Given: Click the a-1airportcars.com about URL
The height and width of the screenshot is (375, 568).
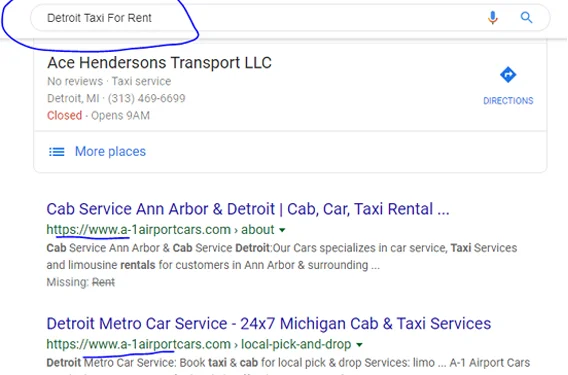Looking at the screenshot, I should tap(160, 230).
